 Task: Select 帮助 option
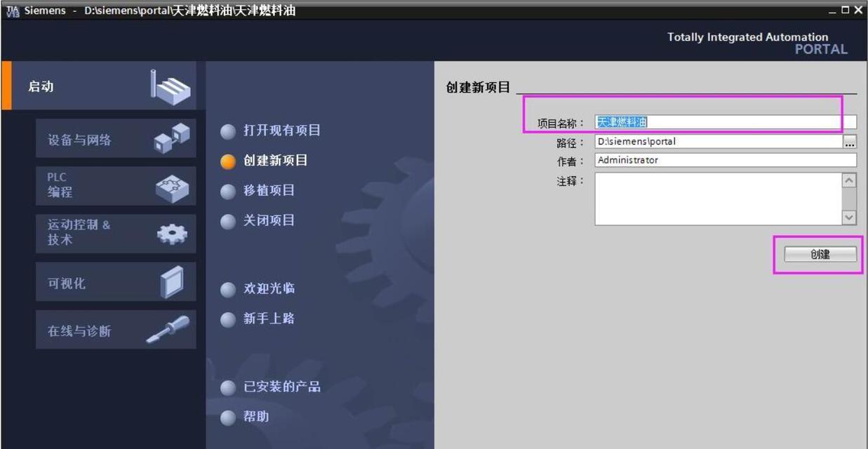(246, 417)
